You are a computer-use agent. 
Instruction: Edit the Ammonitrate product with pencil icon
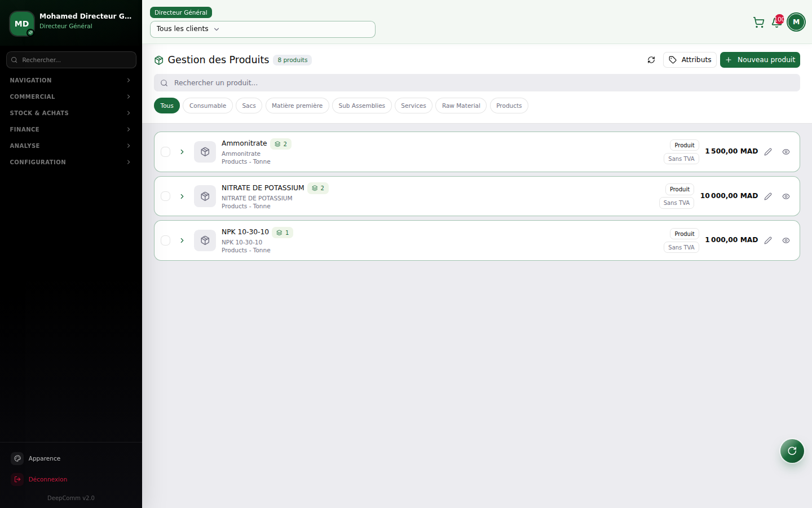click(768, 152)
